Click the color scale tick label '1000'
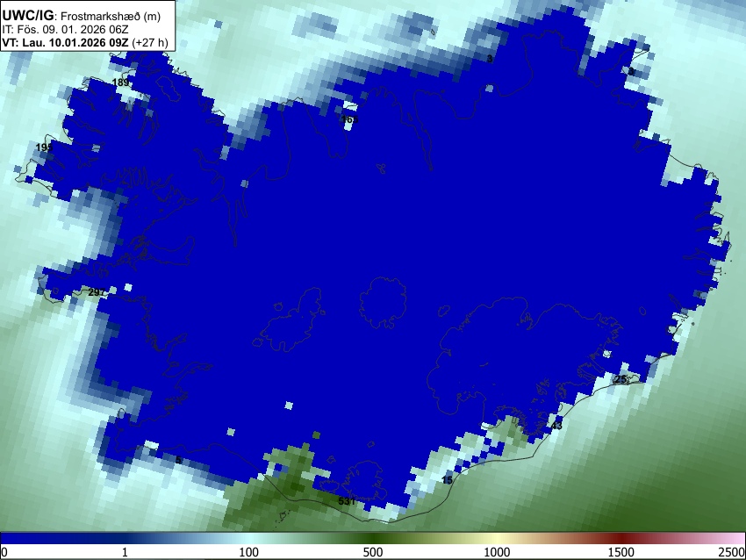746x560 pixels. point(497,552)
